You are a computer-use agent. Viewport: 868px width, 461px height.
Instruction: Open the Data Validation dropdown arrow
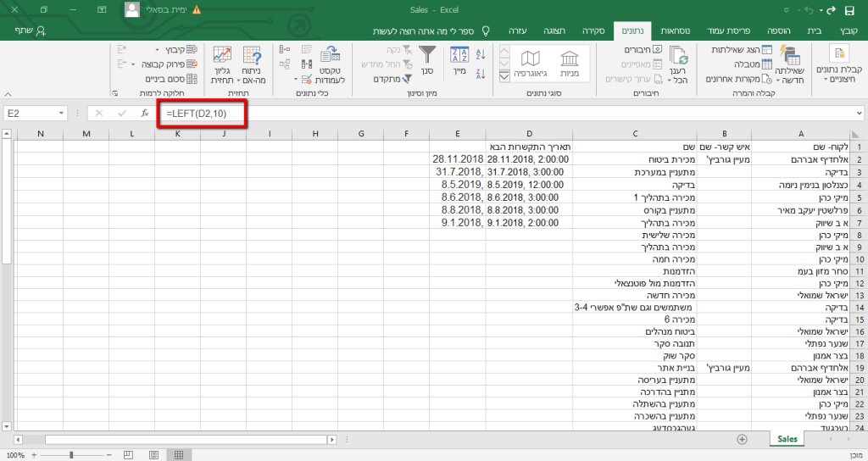(296, 80)
